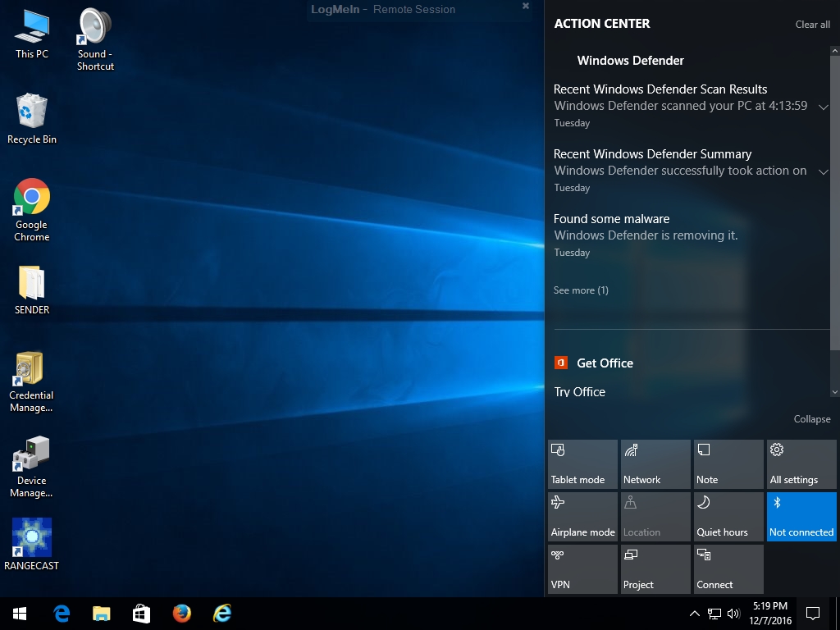Image resolution: width=840 pixels, height=630 pixels.
Task: Select the Recycle Bin icon
Action: 32,119
